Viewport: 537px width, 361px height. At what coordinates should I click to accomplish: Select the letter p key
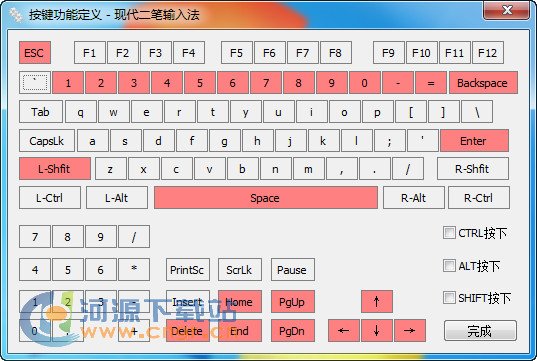click(x=377, y=112)
